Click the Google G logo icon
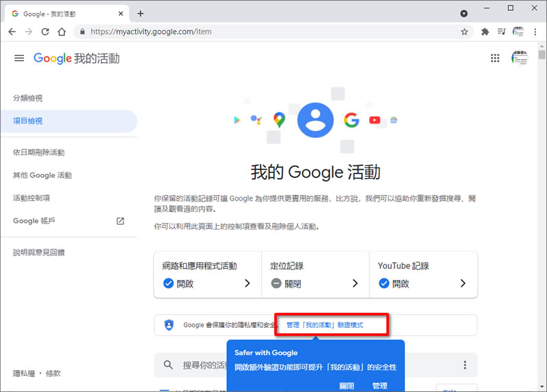Screen dimensions: 547x392 [351, 120]
